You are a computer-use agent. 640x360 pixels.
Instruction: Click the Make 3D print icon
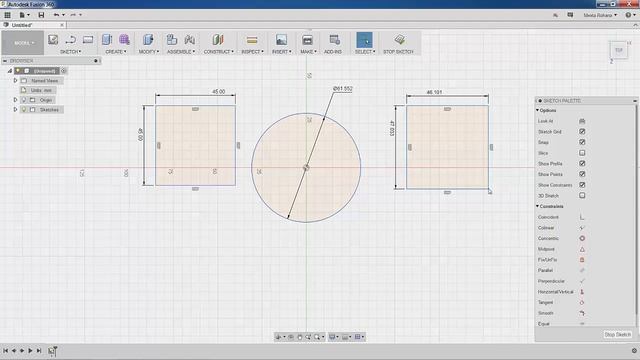307,40
